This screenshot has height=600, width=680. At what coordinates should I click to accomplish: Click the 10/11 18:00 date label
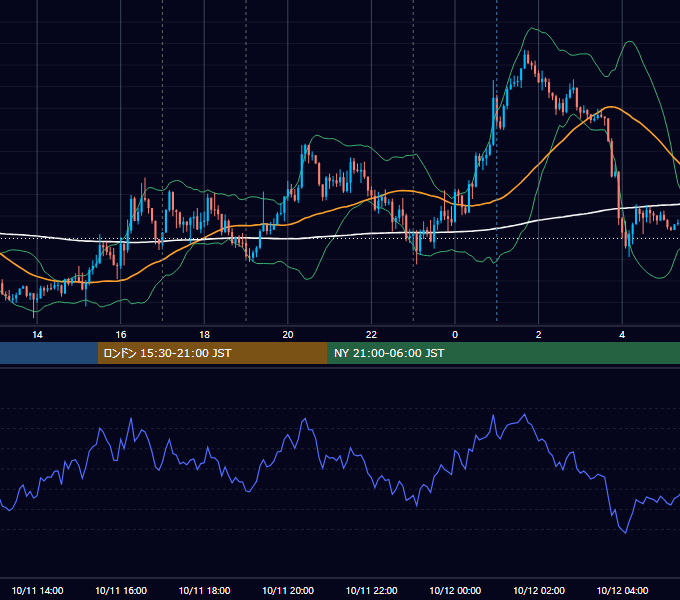(204, 590)
